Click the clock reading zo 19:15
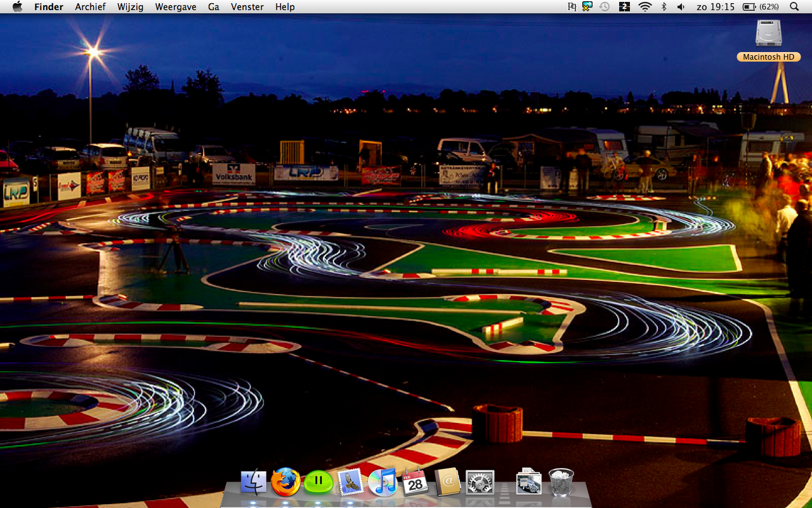812x508 pixels. [x=716, y=7]
